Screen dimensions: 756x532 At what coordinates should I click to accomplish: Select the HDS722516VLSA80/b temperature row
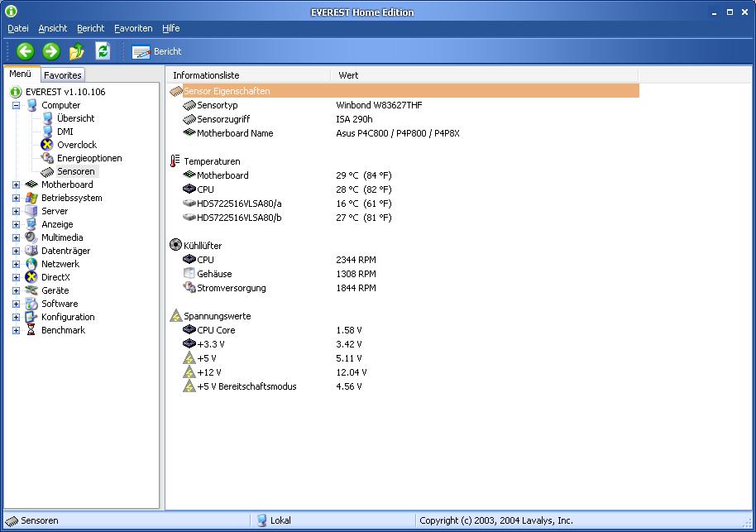coord(404,218)
